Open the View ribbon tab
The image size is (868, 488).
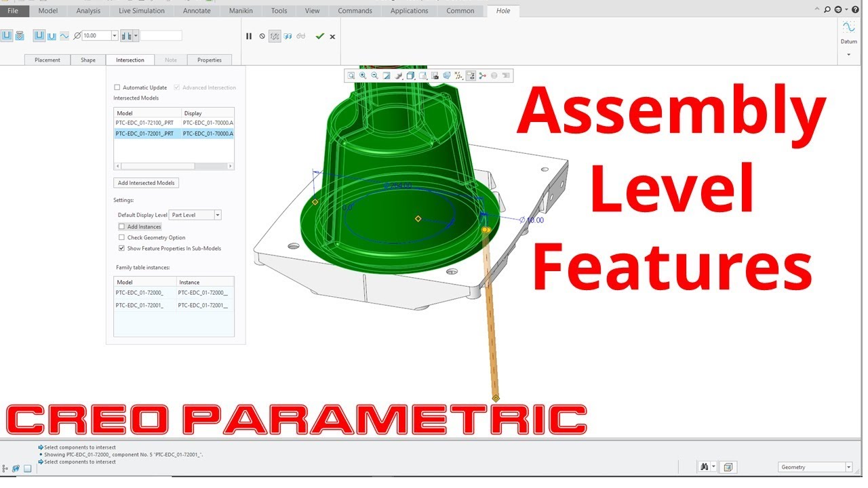click(x=312, y=11)
